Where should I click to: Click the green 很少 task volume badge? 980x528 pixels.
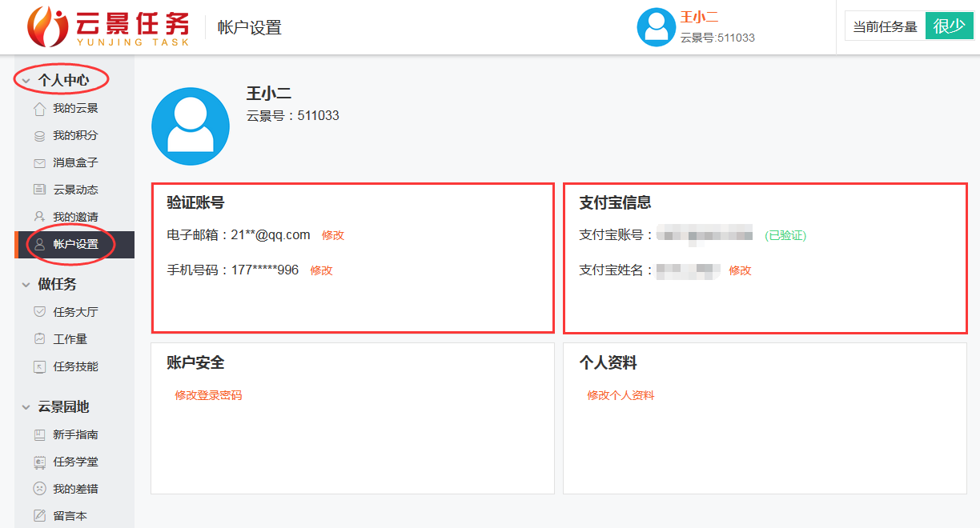[950, 26]
